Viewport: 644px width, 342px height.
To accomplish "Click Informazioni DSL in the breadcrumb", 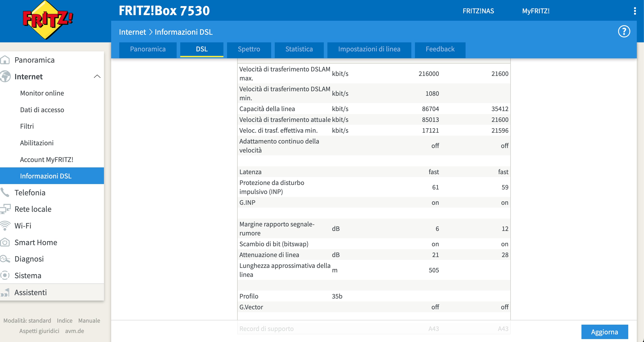I will [183, 32].
